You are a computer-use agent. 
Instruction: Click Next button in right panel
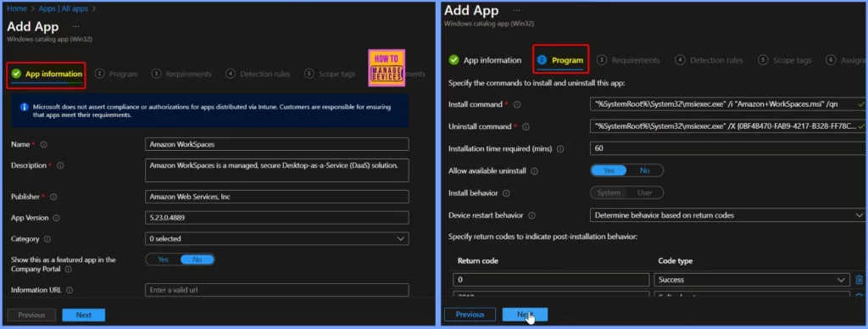(x=525, y=315)
